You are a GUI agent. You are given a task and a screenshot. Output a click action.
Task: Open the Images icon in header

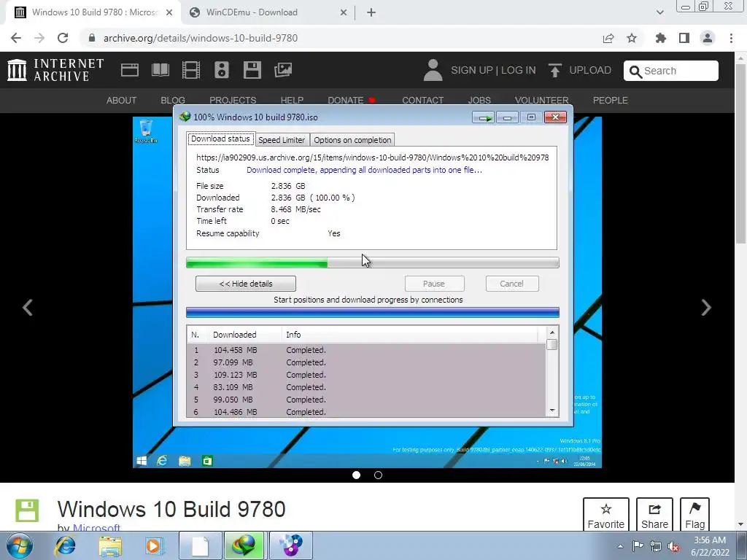(283, 70)
